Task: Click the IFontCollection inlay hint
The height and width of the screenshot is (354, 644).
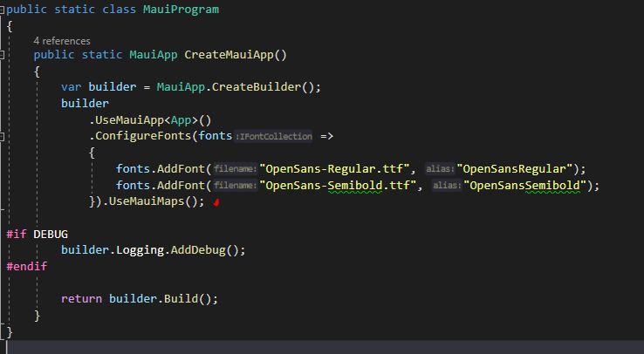Action: coord(273,137)
